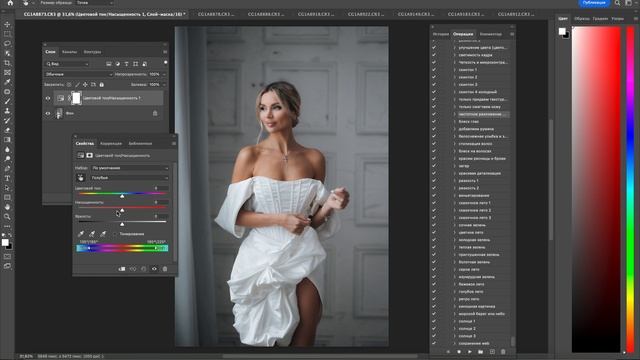Open the color range dropdown showing Cyans

point(130,178)
